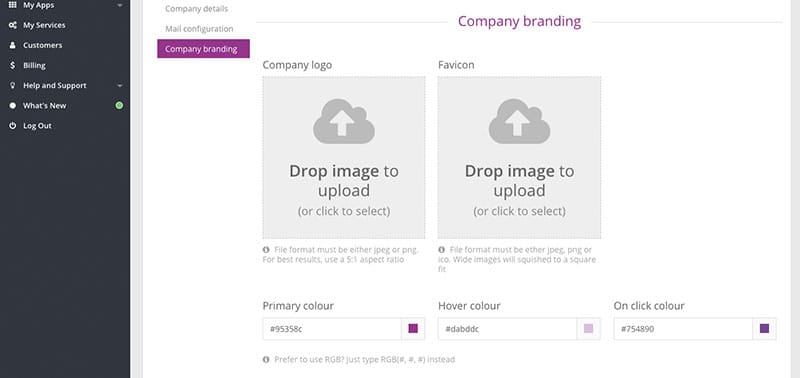Click the My Apps grid icon
The image size is (800, 378).
click(13, 5)
